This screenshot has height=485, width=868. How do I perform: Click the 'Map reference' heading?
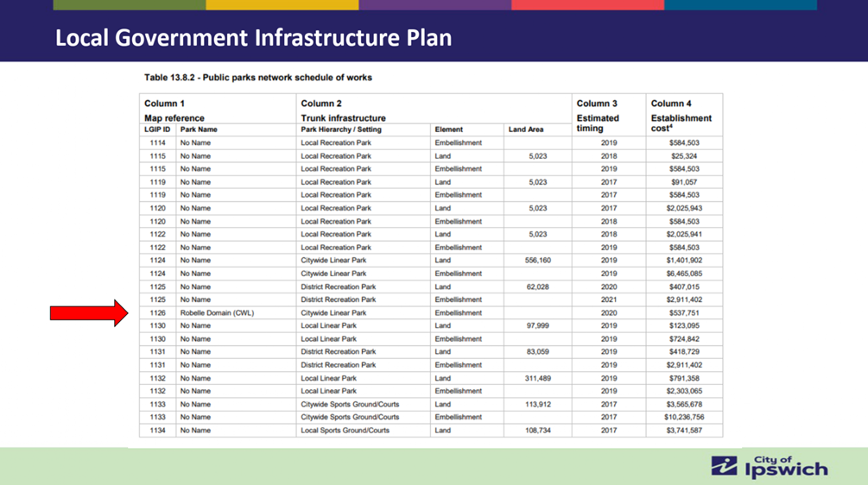click(x=174, y=117)
